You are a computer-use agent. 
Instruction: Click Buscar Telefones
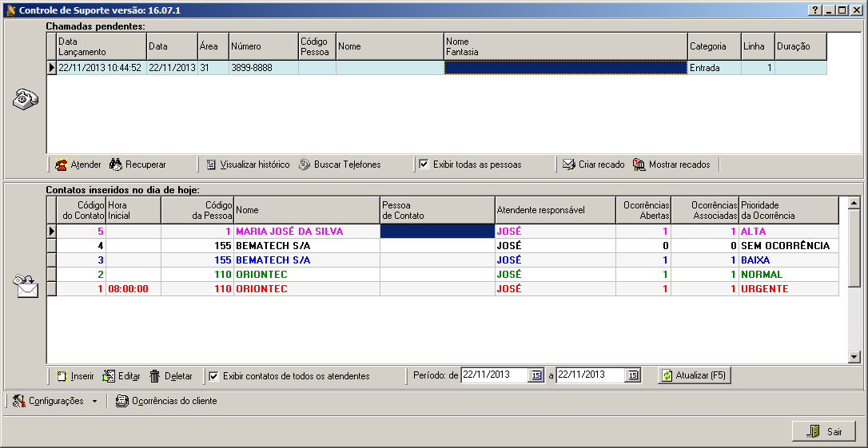point(340,165)
